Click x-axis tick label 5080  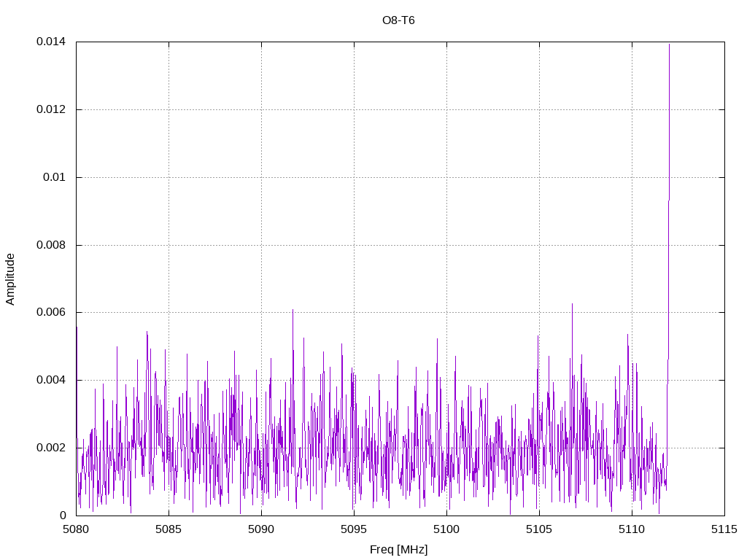tap(76, 529)
